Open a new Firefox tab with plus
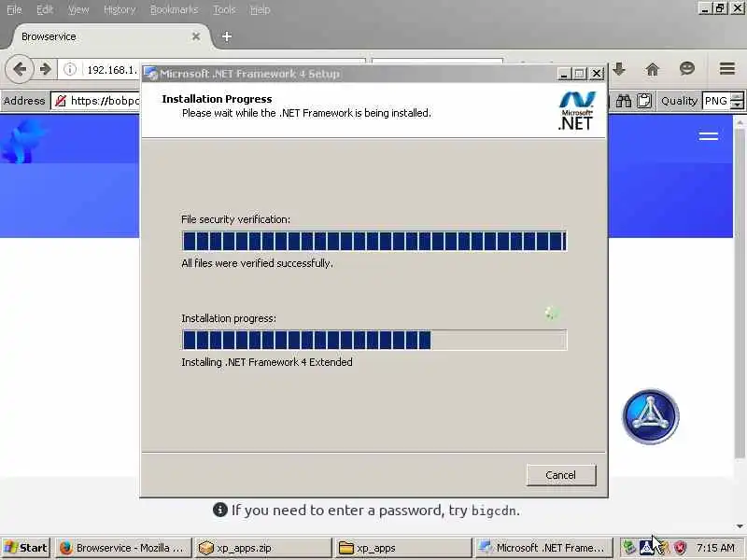Viewport: 747px width, 560px height. [227, 36]
